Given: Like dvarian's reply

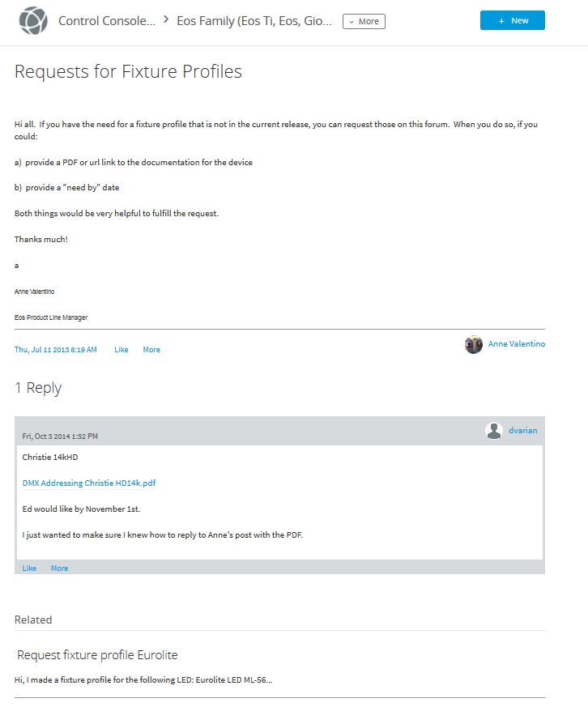Looking at the screenshot, I should coord(29,569).
